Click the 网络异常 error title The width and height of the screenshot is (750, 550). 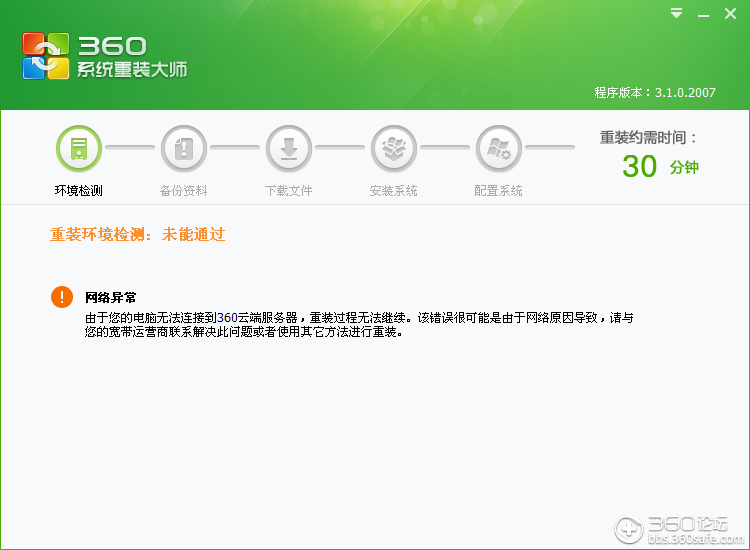pyautogui.click(x=110, y=297)
